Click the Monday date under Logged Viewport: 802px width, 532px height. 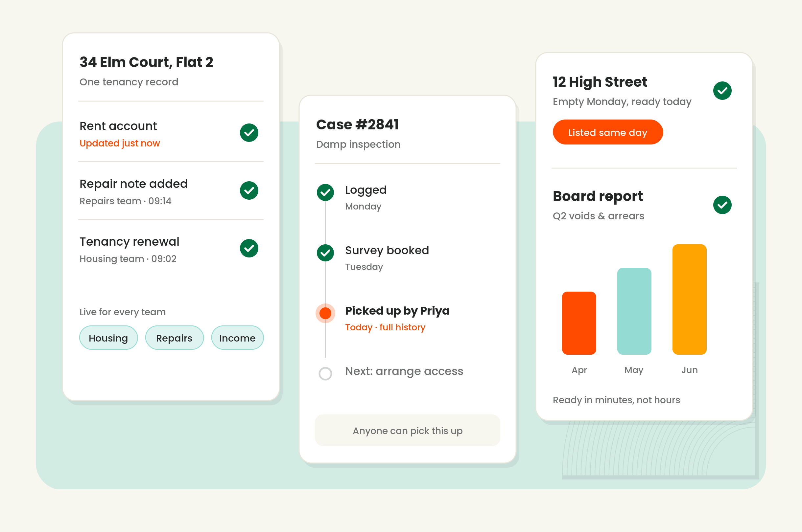coord(363,206)
